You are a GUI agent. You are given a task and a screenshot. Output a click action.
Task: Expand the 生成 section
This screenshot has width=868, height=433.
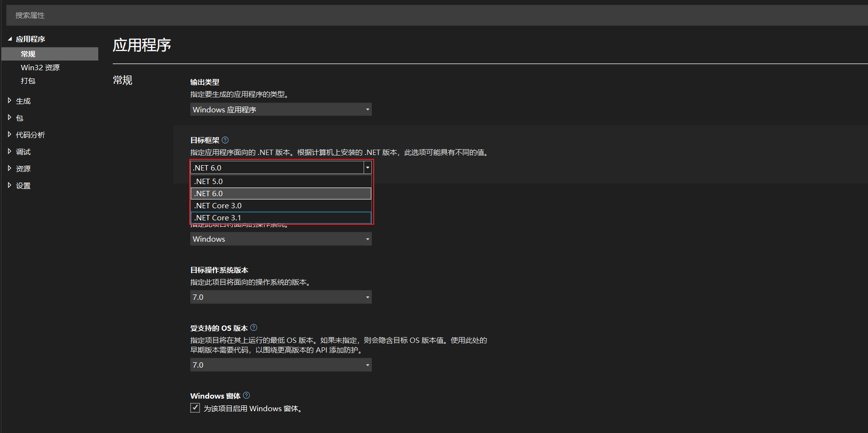coord(9,101)
